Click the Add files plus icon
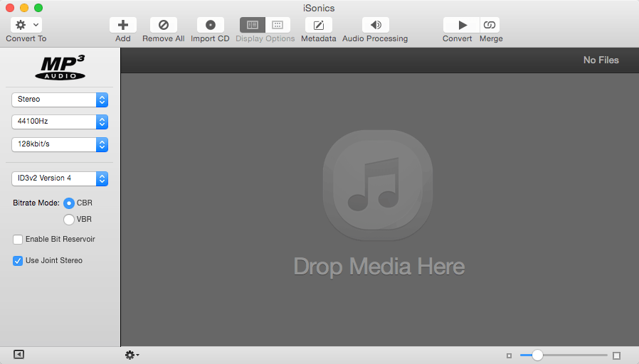639x364 pixels. click(x=122, y=25)
